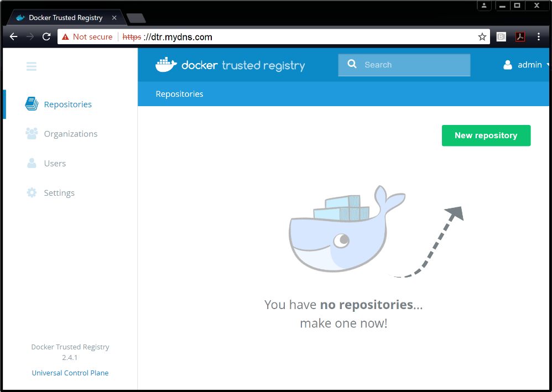This screenshot has width=552, height=392.
Task: Click the Adobe PDF extension icon
Action: [520, 36]
